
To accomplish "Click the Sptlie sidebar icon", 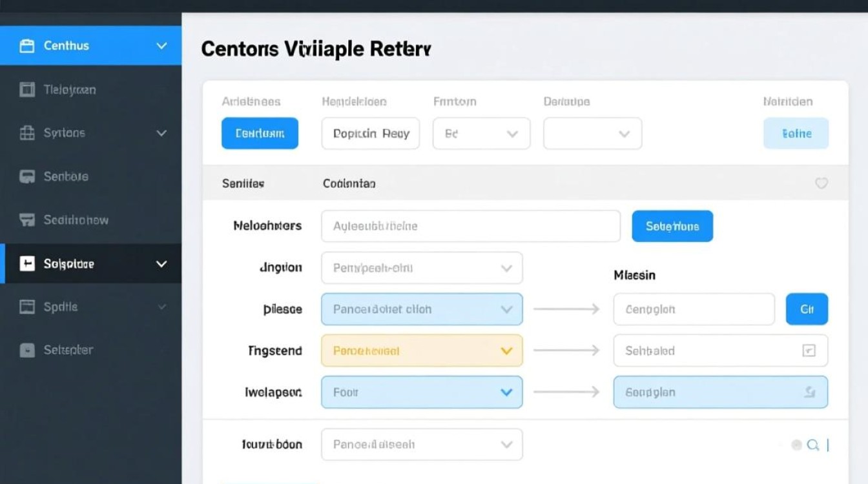I will pyautogui.click(x=26, y=307).
